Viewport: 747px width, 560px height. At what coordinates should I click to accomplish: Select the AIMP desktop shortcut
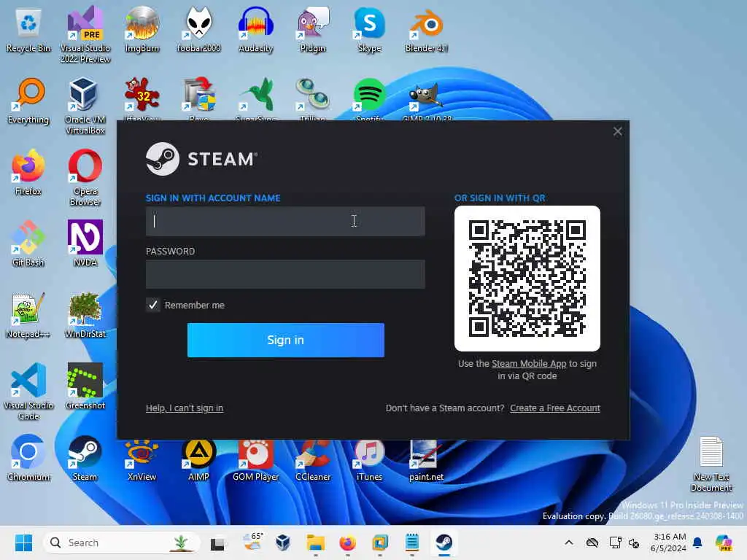tap(198, 459)
